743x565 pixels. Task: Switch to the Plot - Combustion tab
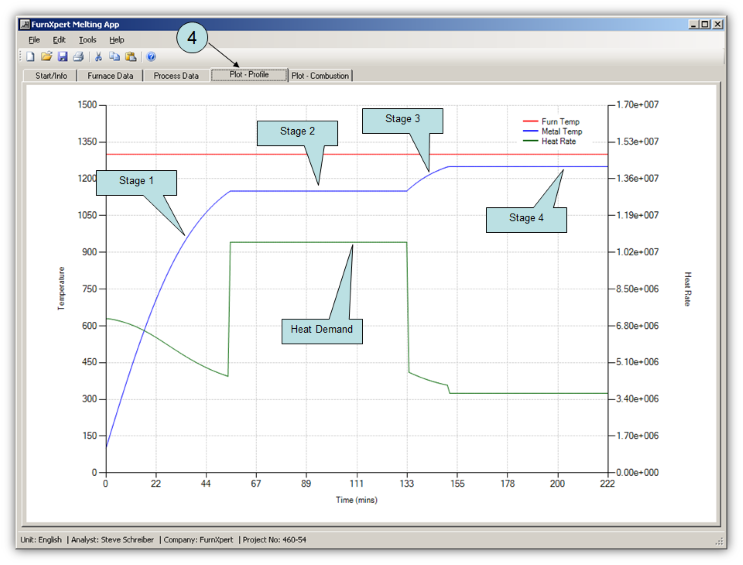pos(320,76)
